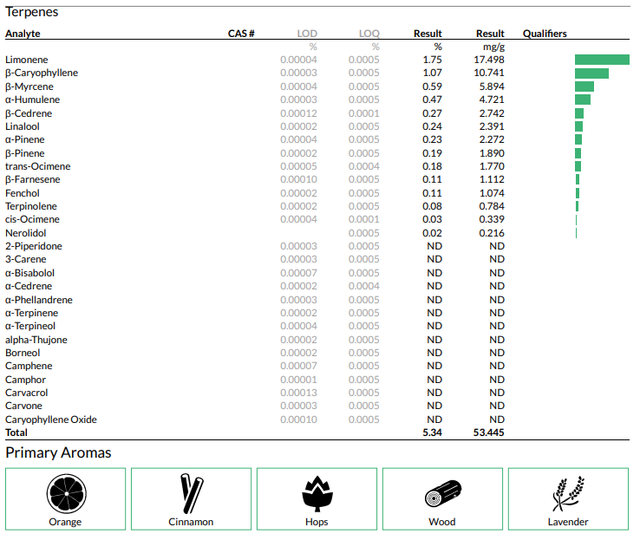
Task: Click the Orange aroma icon
Action: coord(66,494)
